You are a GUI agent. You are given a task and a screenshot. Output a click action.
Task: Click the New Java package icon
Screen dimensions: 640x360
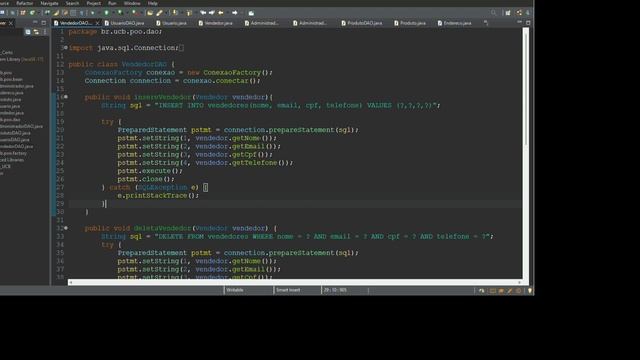point(22,13)
